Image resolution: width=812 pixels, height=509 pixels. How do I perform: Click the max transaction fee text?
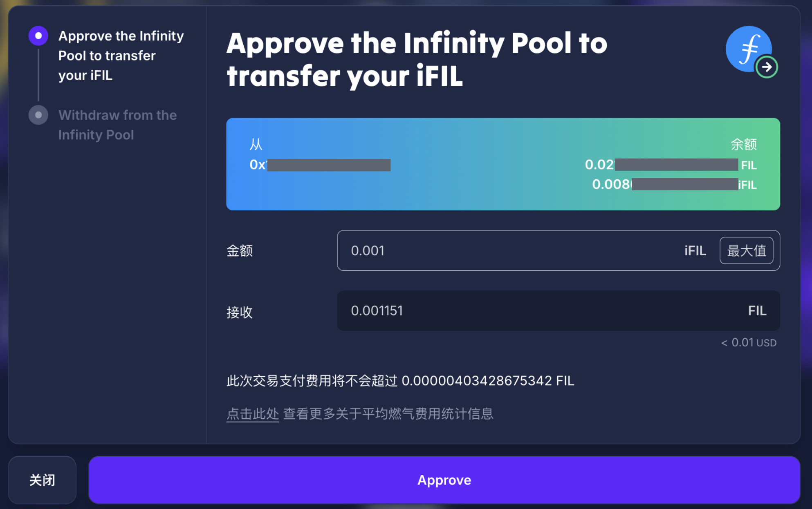(x=400, y=381)
